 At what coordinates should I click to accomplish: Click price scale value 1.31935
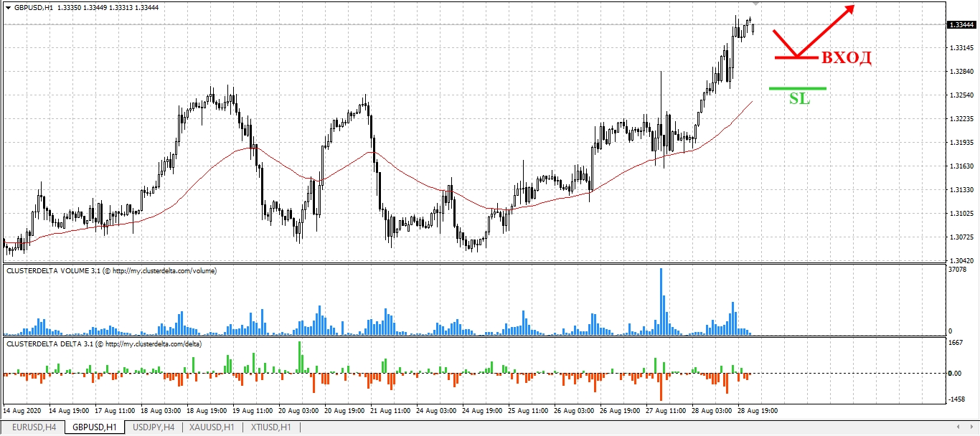coord(961,143)
